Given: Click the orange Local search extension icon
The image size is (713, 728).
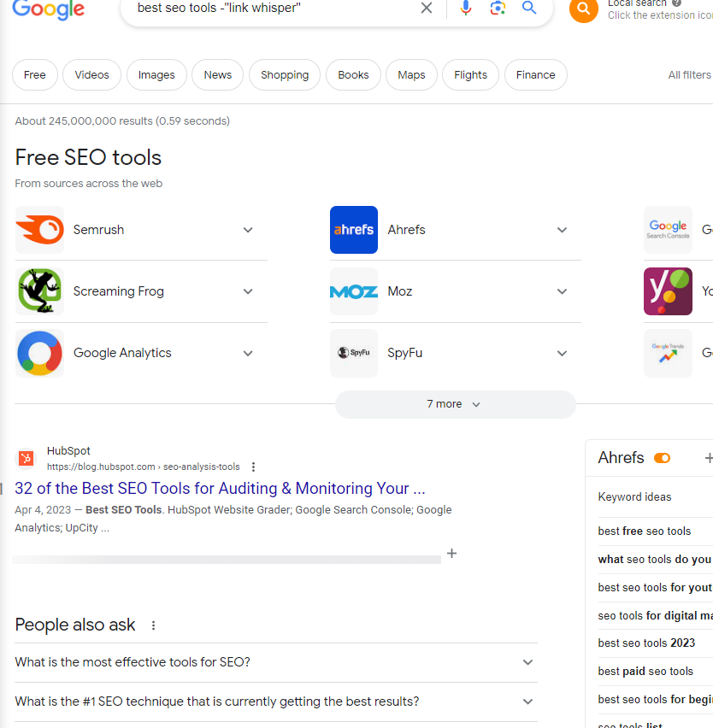Looking at the screenshot, I should [584, 9].
